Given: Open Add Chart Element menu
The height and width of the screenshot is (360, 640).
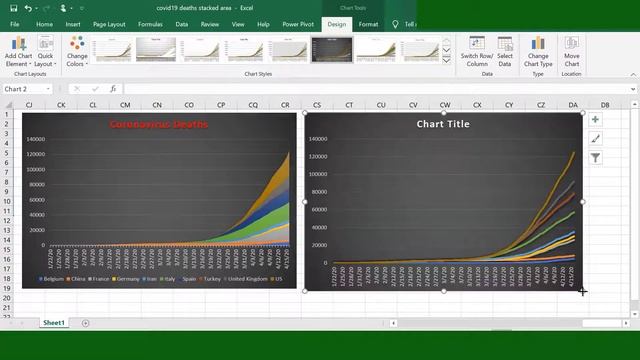Looking at the screenshot, I should pos(18,51).
